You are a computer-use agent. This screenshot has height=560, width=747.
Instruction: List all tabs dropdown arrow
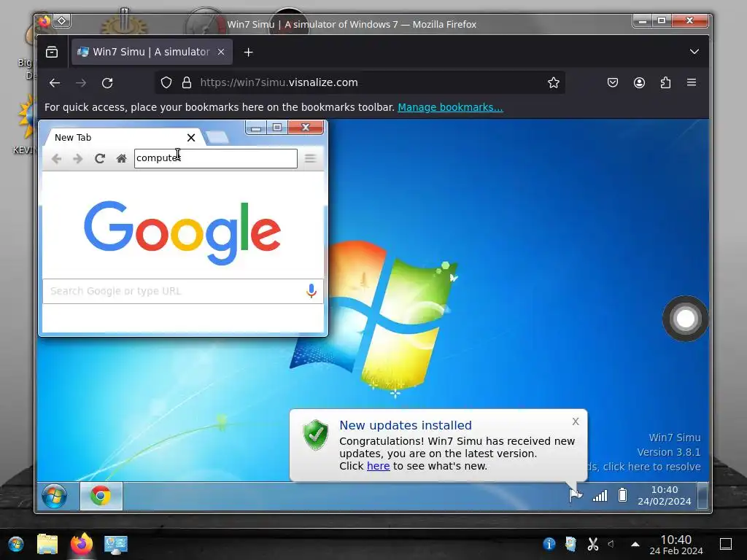tap(694, 52)
